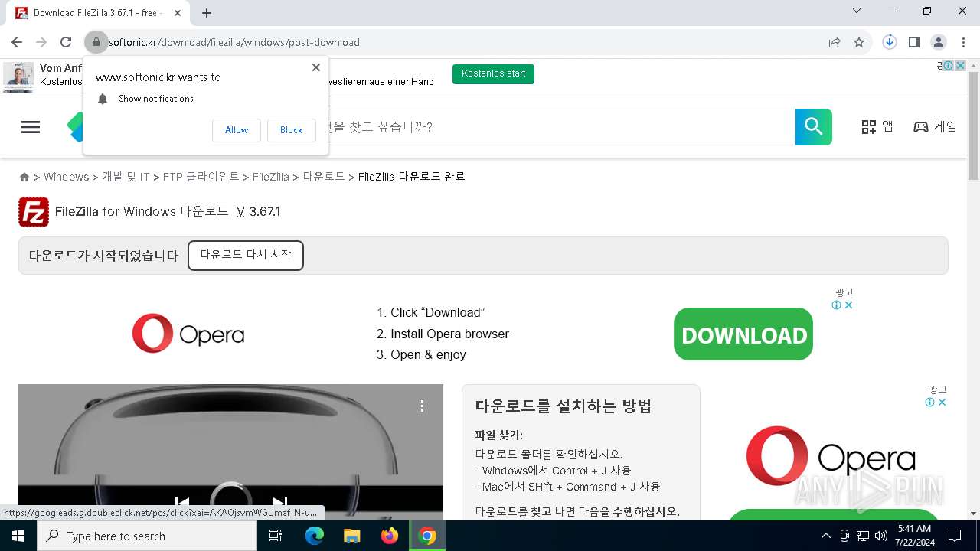Open the Chrome downloads icon
Viewport: 980px width, 551px height.
[x=889, y=42]
